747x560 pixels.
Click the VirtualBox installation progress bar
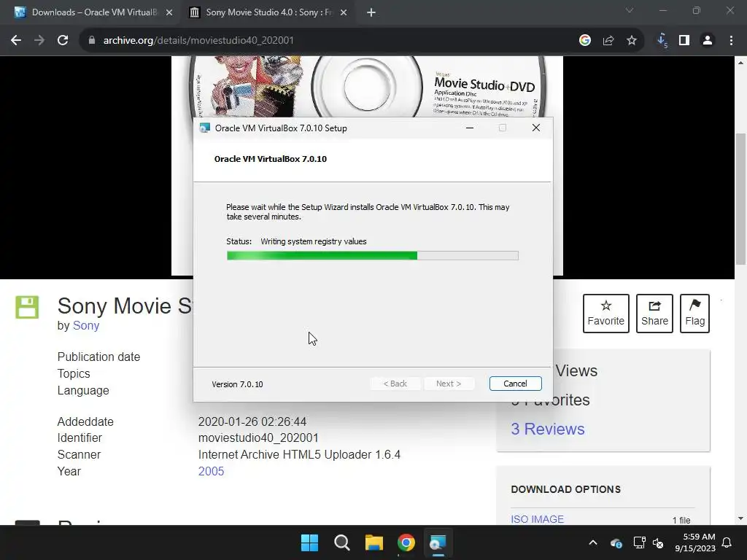[x=373, y=256]
